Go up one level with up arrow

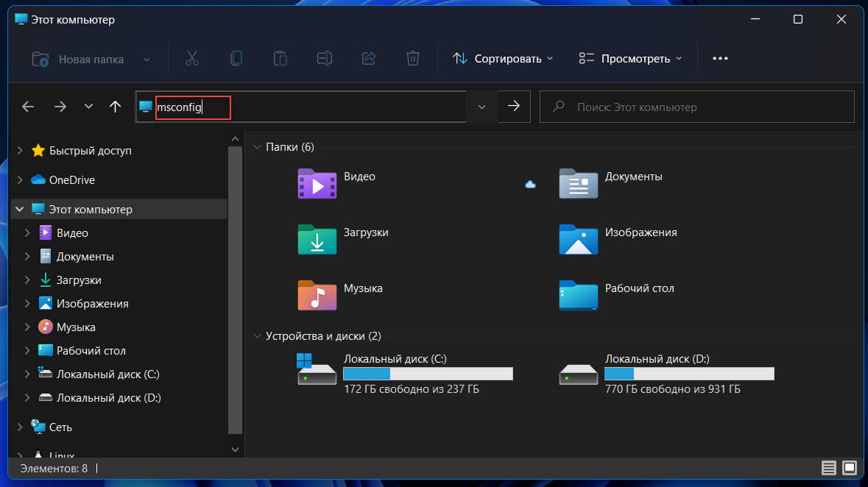tap(115, 106)
